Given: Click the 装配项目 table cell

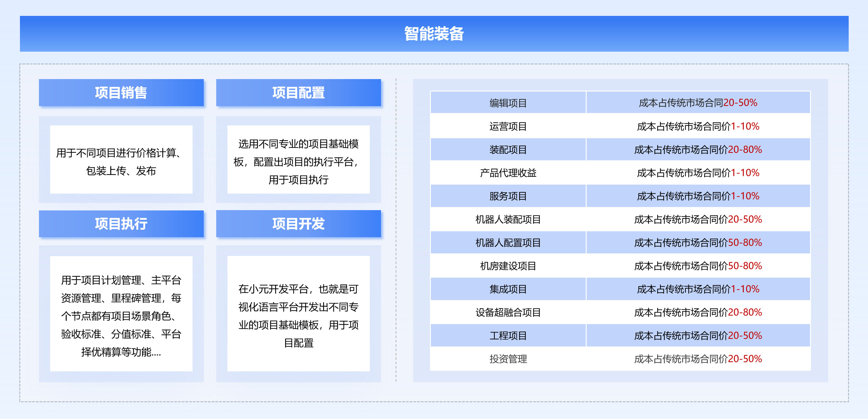Looking at the screenshot, I should click(x=508, y=149).
